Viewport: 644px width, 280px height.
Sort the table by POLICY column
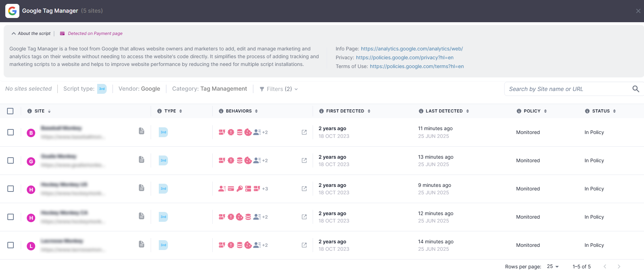pyautogui.click(x=545, y=111)
